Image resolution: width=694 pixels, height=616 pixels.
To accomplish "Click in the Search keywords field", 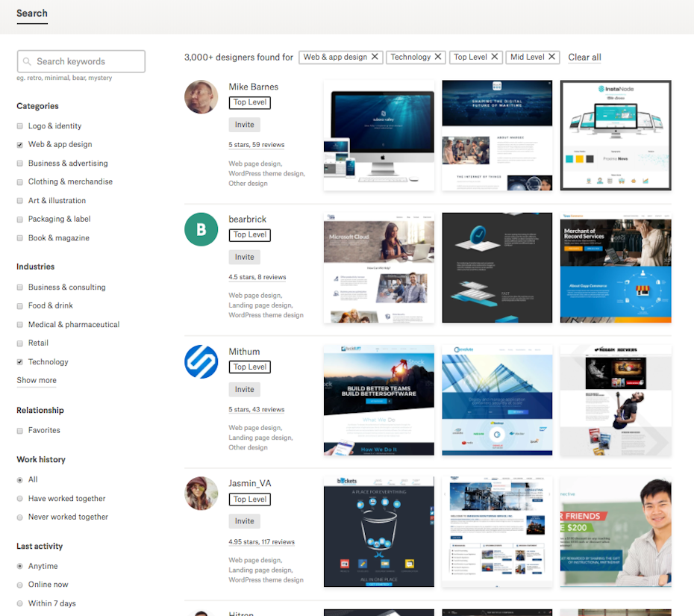I will 81,61.
